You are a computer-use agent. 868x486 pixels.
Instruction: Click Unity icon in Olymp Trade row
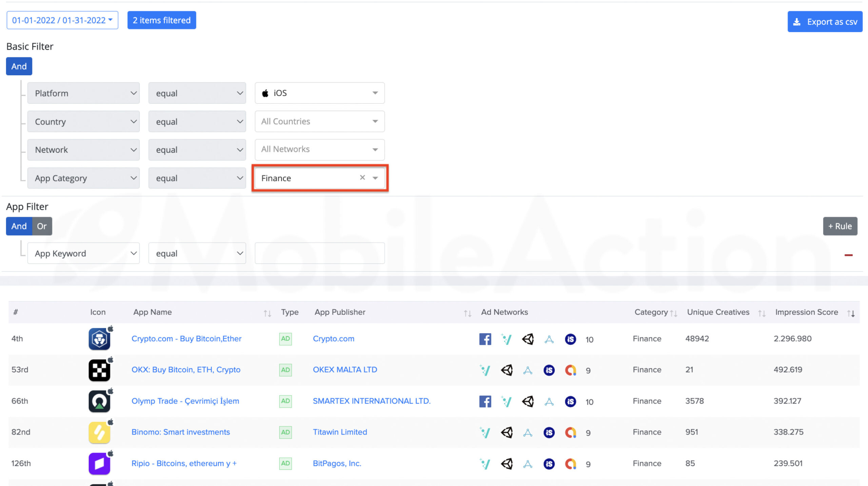pyautogui.click(x=528, y=401)
